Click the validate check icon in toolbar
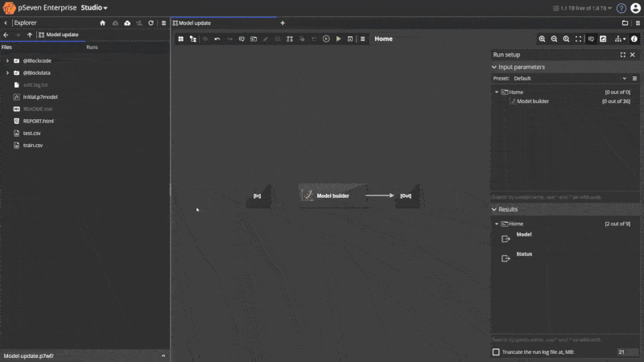This screenshot has height=362, width=644. coord(242,39)
